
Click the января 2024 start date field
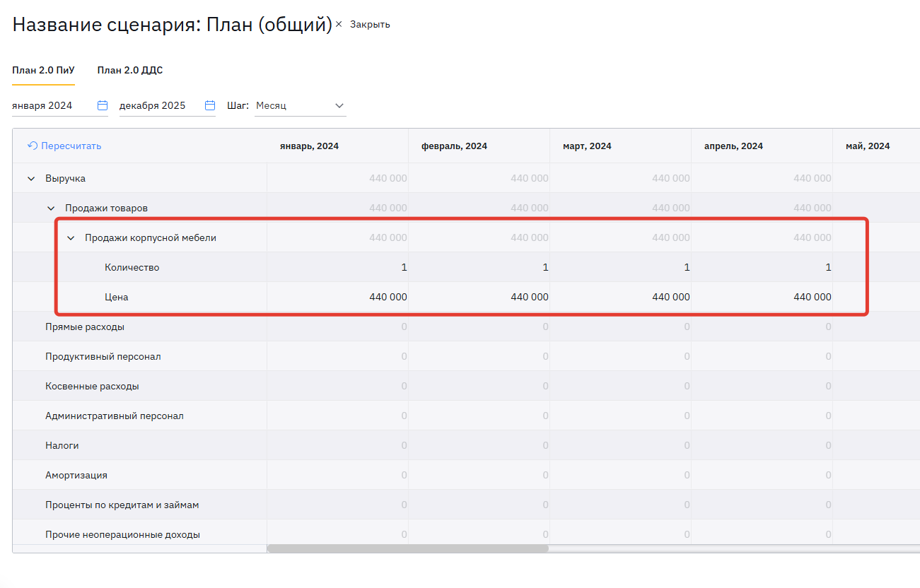tap(51, 105)
